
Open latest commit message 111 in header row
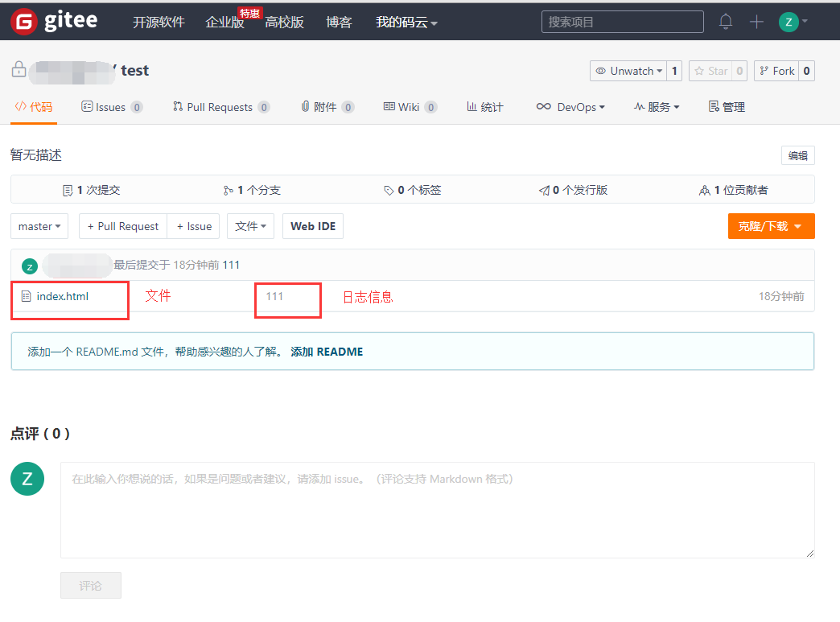(x=231, y=265)
